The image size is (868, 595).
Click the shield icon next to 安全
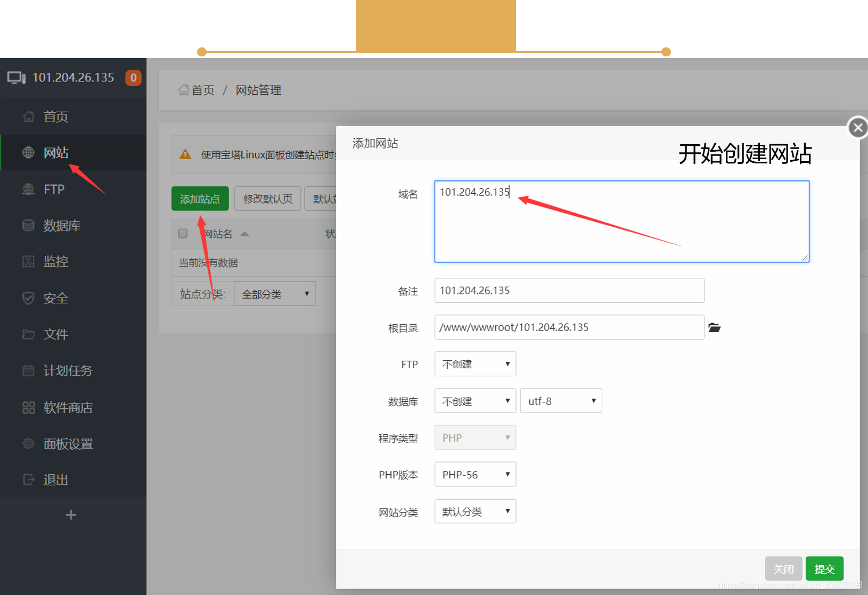(x=29, y=298)
